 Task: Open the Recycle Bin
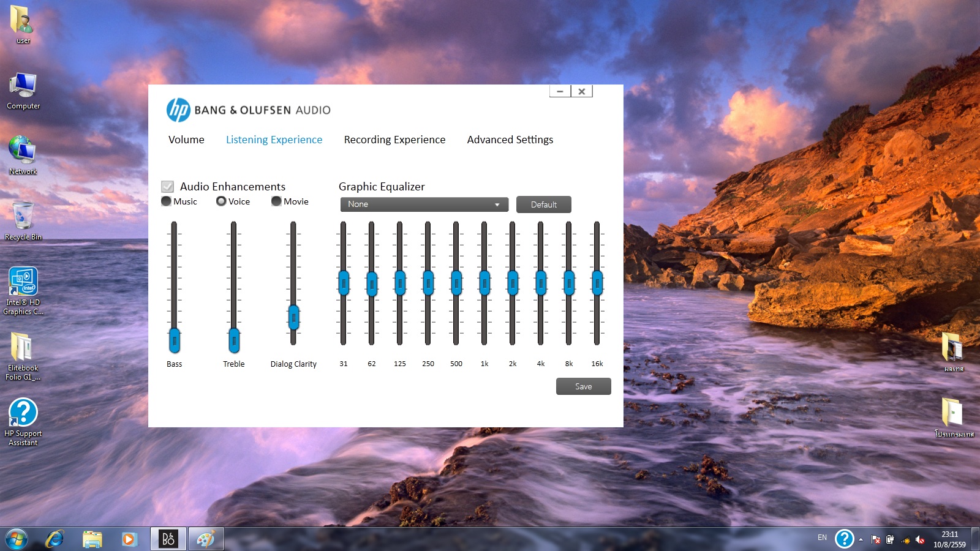(x=23, y=221)
